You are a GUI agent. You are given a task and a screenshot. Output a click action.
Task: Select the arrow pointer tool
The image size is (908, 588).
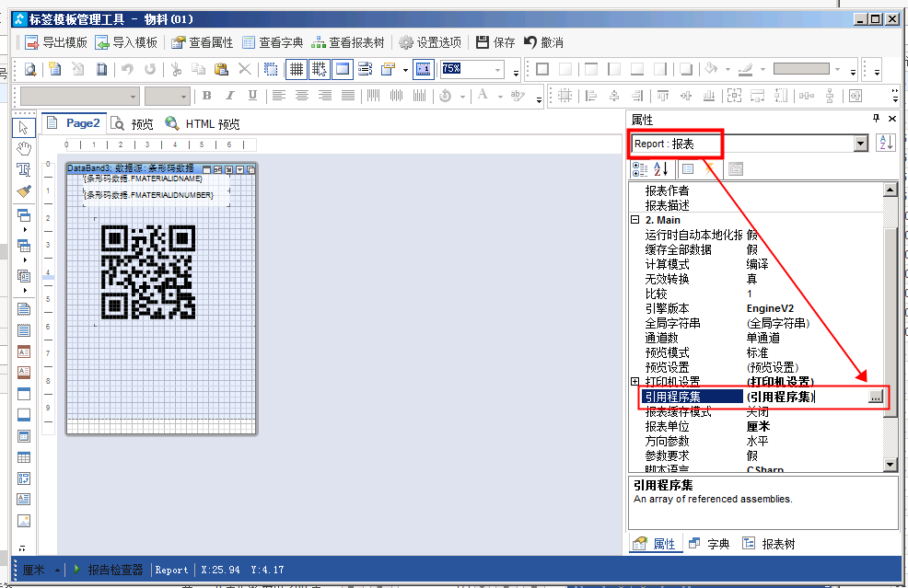[24, 127]
